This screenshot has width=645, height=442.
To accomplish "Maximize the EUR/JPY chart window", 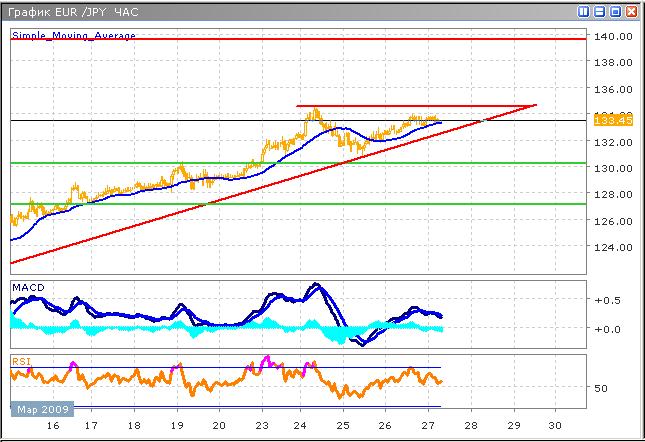I will click(x=615, y=11).
